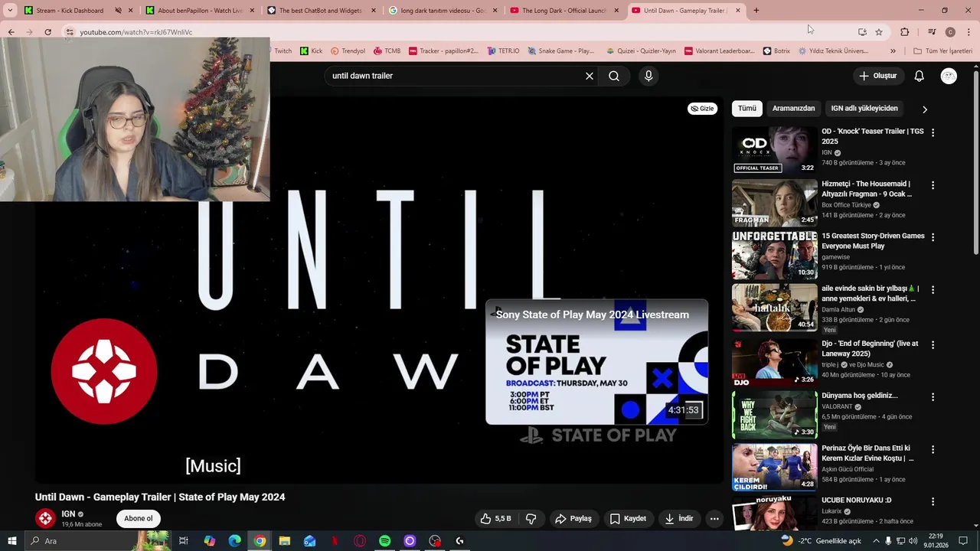
Task: Open the tab search dropdown in Chrome
Action: [10, 11]
